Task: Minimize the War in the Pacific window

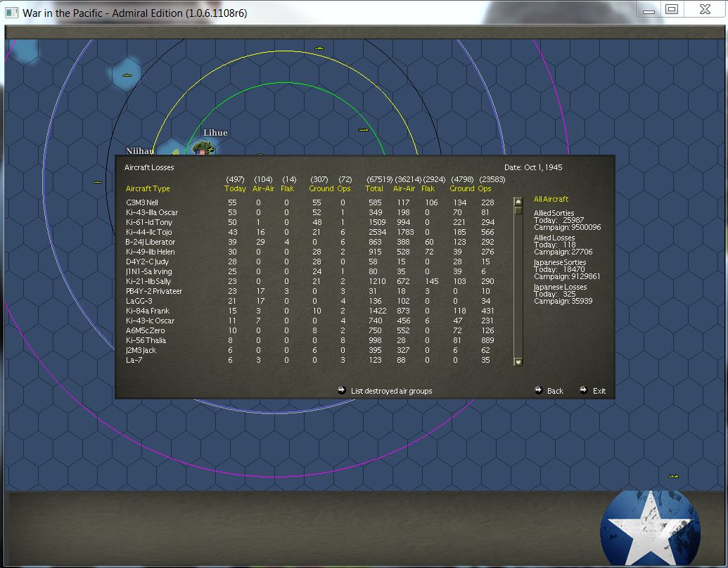Action: pyautogui.click(x=649, y=9)
